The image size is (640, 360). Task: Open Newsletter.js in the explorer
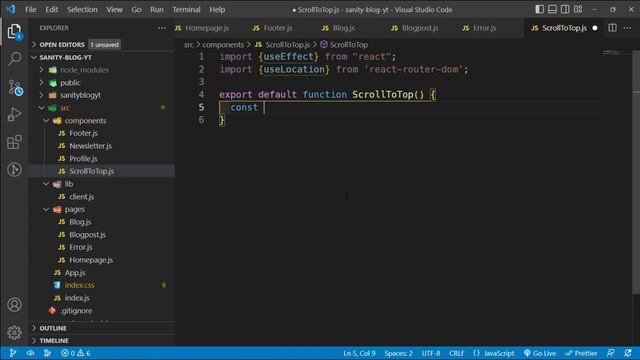coord(102,146)
